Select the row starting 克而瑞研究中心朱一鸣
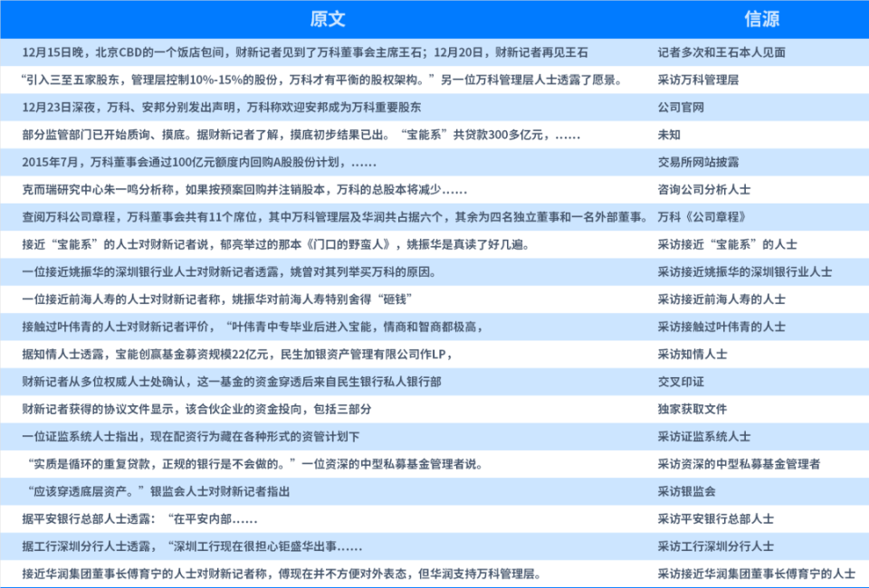The height and width of the screenshot is (588, 869). coord(434,189)
